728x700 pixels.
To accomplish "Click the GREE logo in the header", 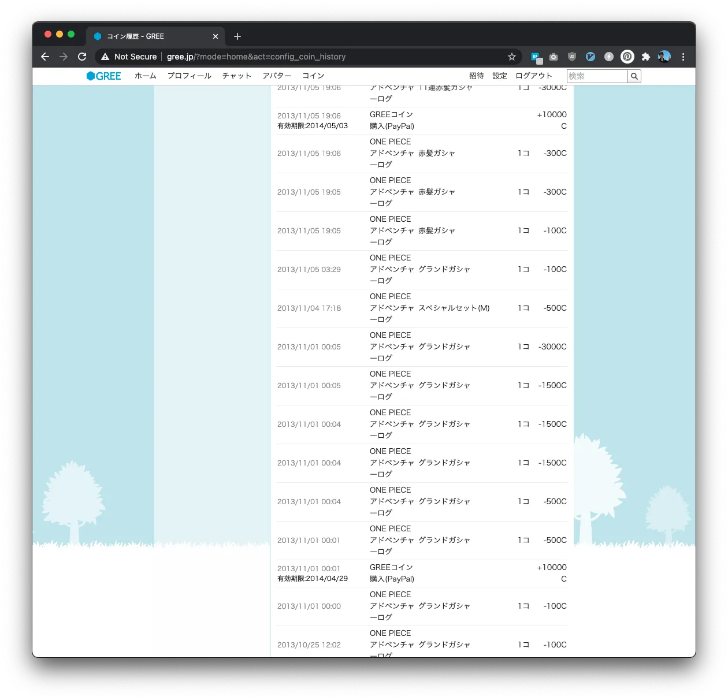I will point(103,76).
